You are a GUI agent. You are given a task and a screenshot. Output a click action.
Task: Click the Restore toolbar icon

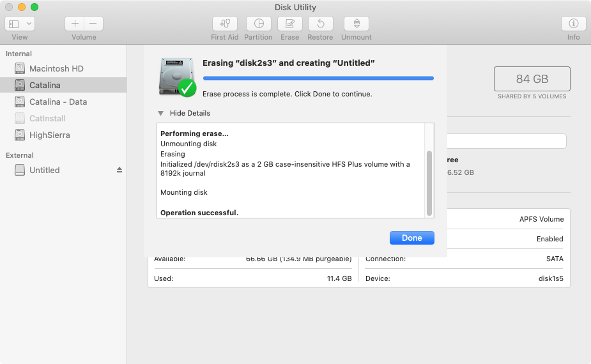(320, 24)
